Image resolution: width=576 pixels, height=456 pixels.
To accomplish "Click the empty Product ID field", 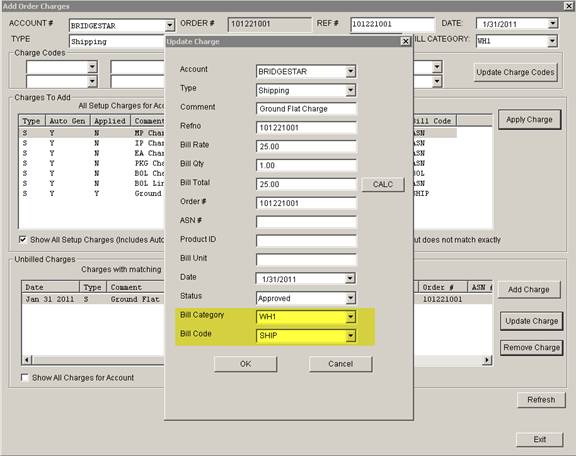I will pyautogui.click(x=306, y=241).
